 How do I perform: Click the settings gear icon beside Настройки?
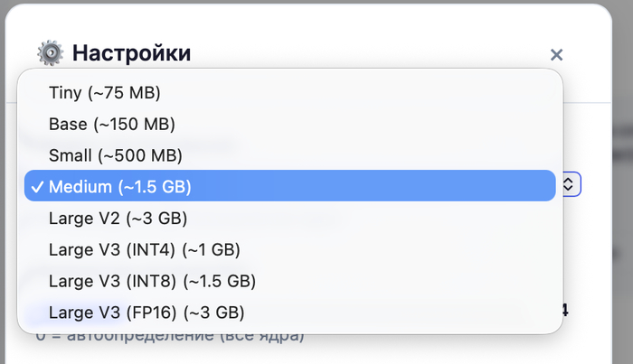(x=51, y=53)
